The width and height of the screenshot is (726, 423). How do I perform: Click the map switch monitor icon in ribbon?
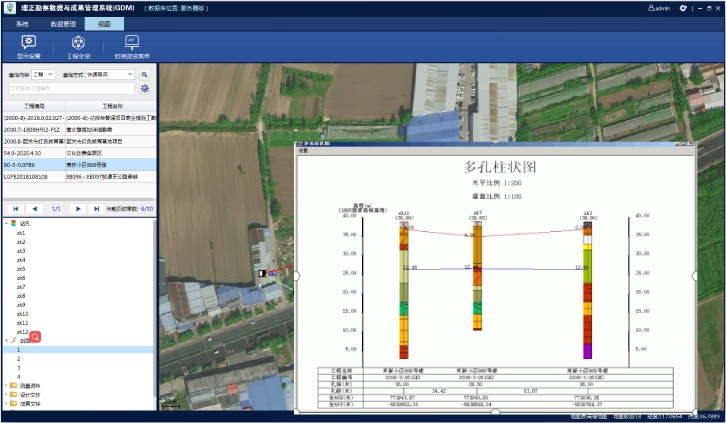132,42
